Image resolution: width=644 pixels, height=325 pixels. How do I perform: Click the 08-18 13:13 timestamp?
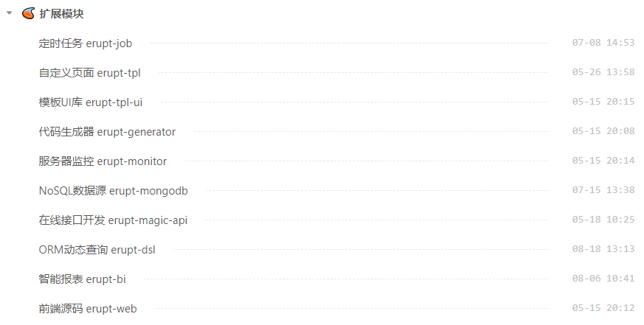[603, 249]
